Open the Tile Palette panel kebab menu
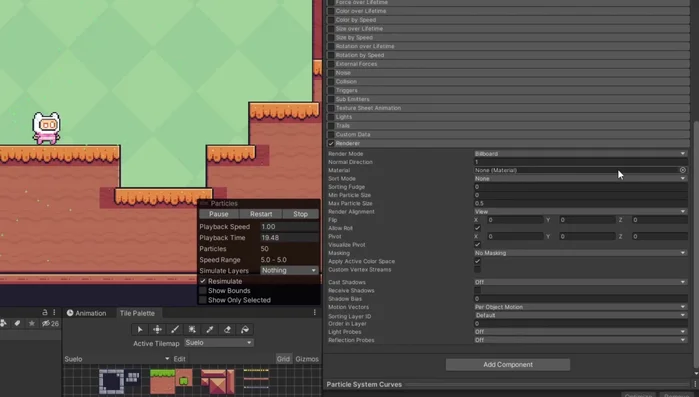The width and height of the screenshot is (699, 397). (315, 313)
